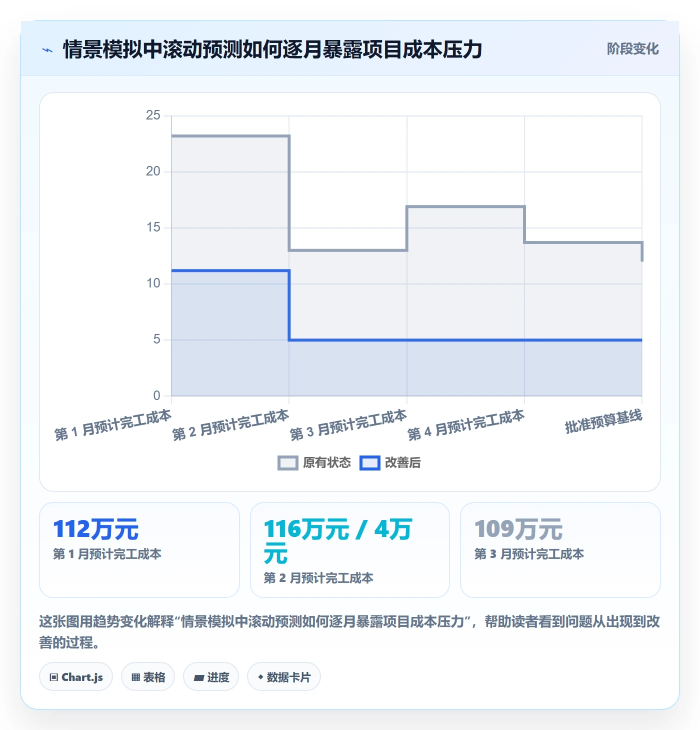Screen dimensions: 700x730
Task: Click the 109万元 value
Action: pyautogui.click(x=518, y=529)
